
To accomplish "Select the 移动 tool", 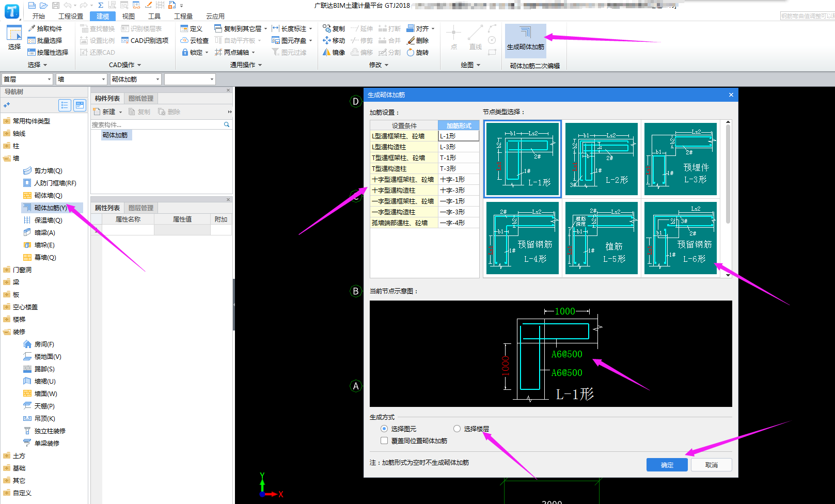I will click(334, 40).
